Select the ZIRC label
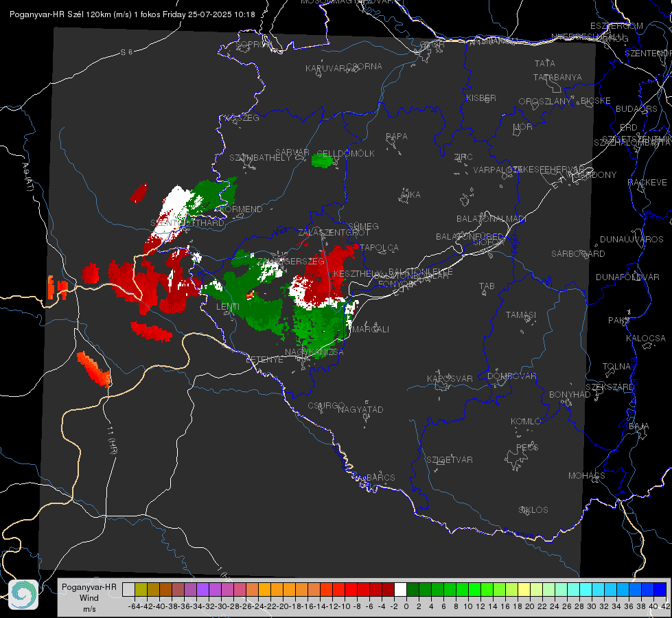 [x=463, y=157]
